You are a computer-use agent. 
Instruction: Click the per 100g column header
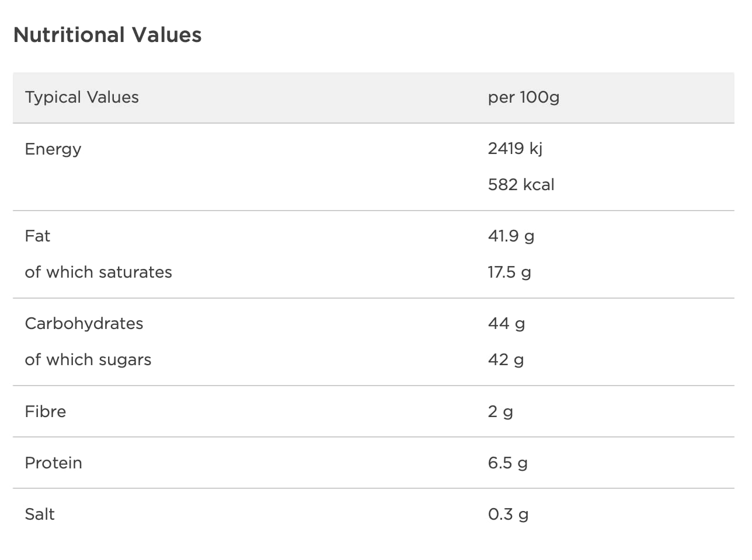pos(523,97)
